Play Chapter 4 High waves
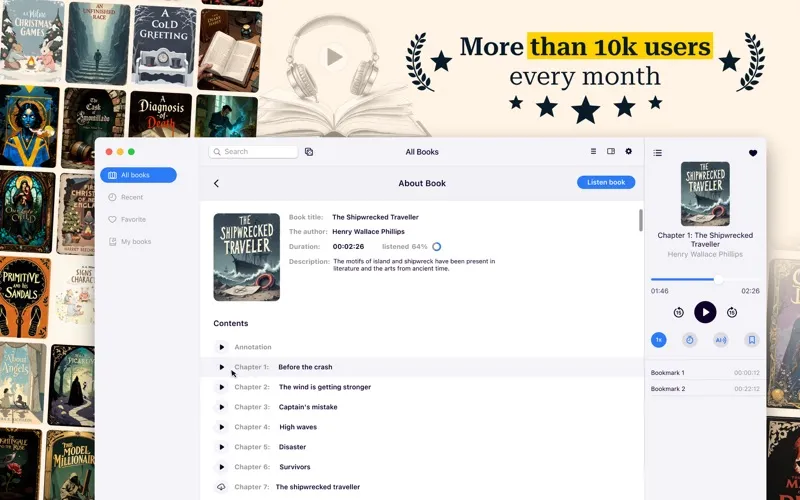Screen dimensions: 800x500 point(221,427)
